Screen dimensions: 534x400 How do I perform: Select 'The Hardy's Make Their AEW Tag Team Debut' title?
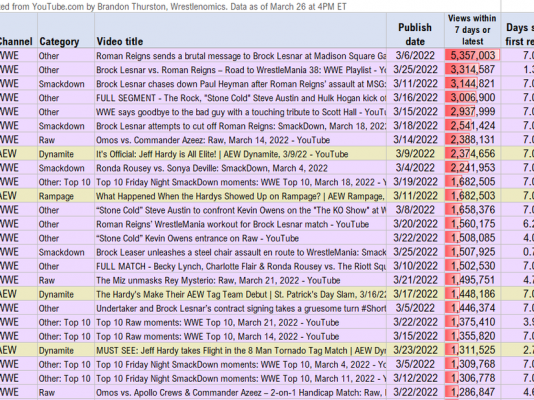[x=240, y=294]
